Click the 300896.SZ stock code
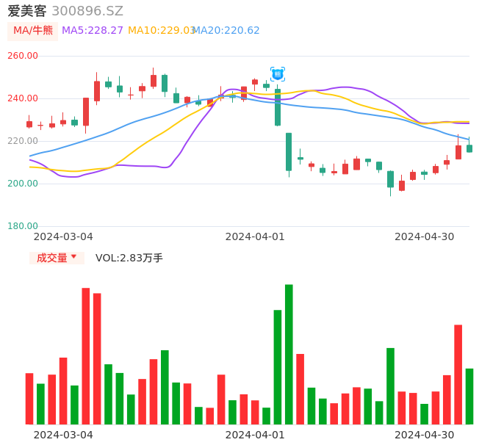The height and width of the screenshot is (445, 504). pyautogui.click(x=87, y=11)
